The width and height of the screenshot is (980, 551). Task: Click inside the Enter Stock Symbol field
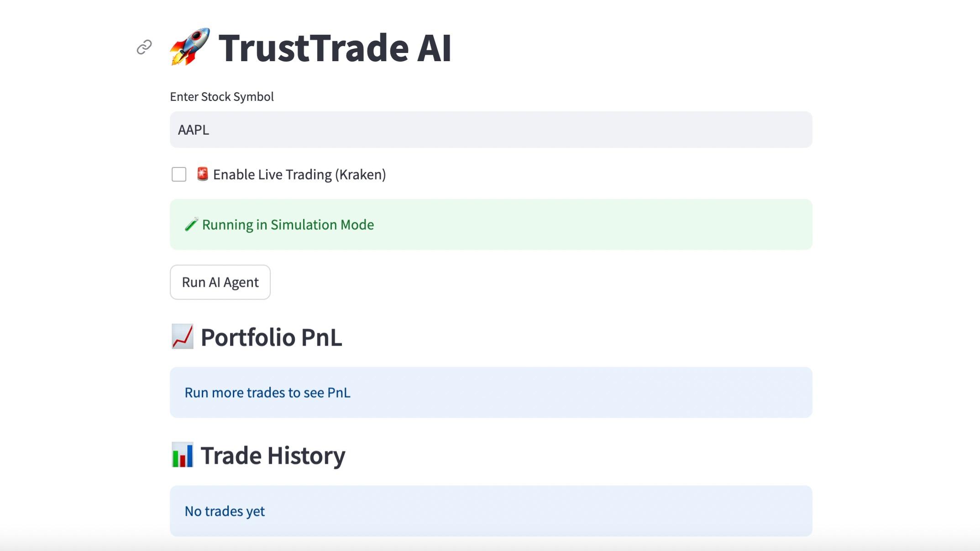[491, 130]
